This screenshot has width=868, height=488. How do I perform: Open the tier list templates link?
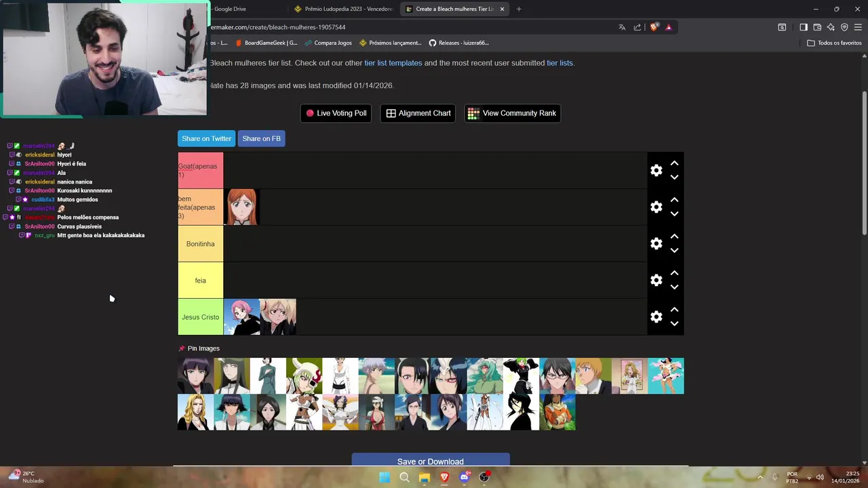pos(393,63)
